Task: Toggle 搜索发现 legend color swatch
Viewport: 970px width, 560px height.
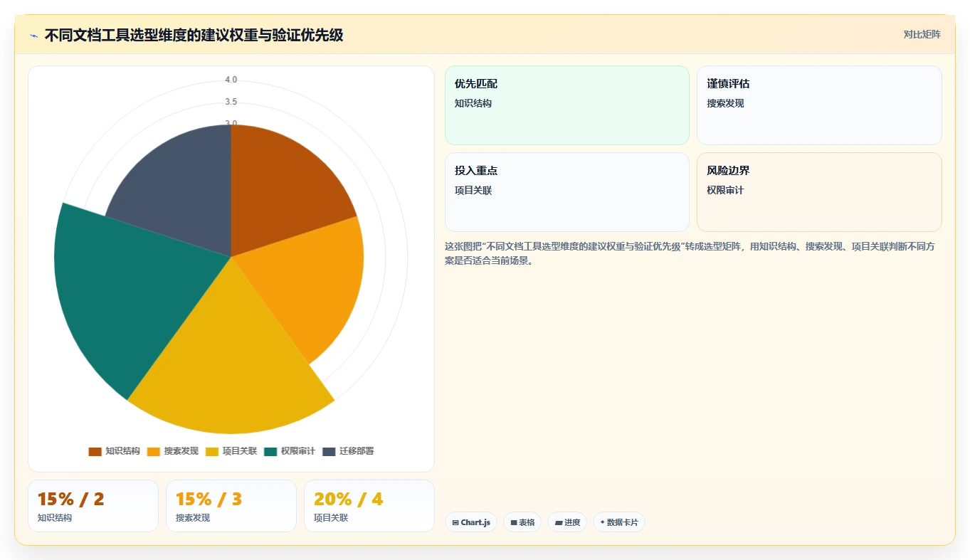Action: tap(154, 451)
